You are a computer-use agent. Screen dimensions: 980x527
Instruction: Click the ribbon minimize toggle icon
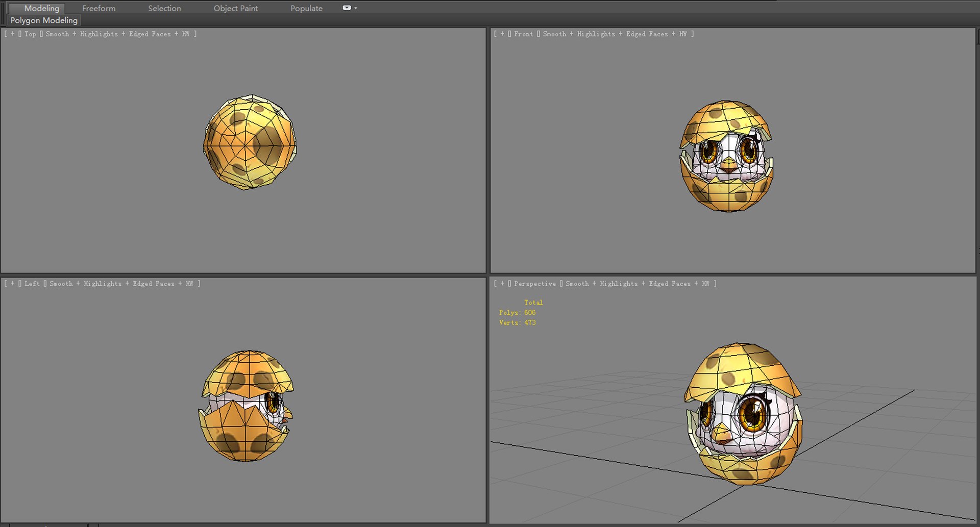click(347, 8)
